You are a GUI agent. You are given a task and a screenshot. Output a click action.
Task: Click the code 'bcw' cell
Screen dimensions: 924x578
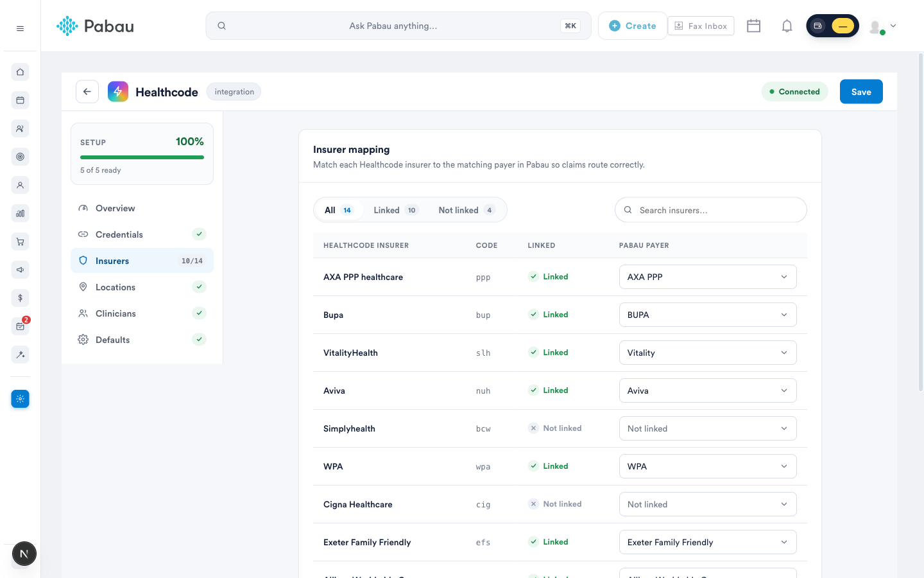[483, 429]
